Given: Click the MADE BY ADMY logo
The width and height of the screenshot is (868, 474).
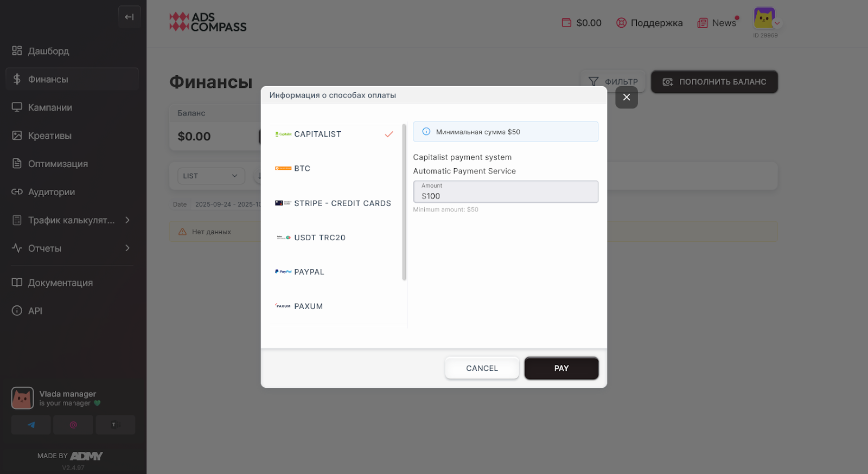Looking at the screenshot, I should pos(70,456).
